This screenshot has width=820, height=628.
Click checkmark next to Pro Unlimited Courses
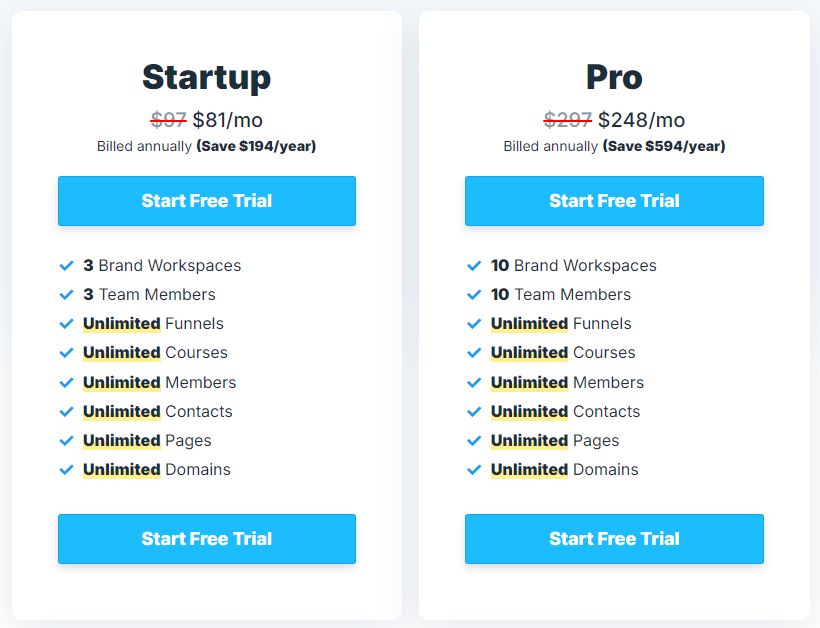tap(474, 353)
